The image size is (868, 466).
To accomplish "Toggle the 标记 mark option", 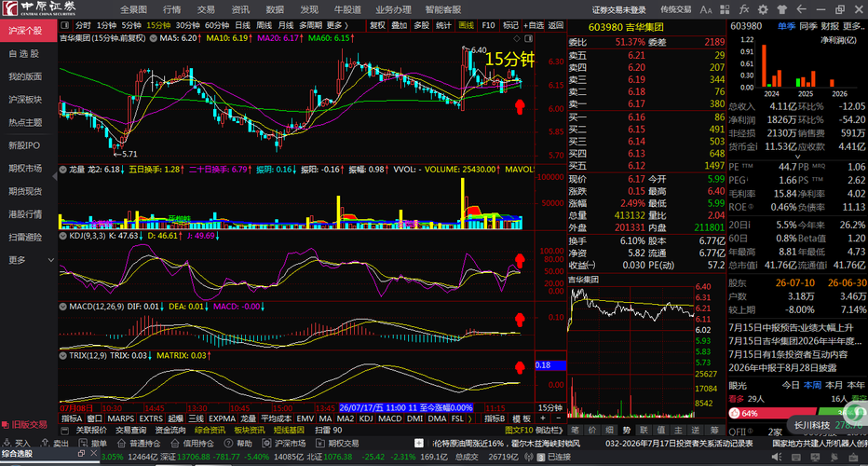I will coord(510,25).
